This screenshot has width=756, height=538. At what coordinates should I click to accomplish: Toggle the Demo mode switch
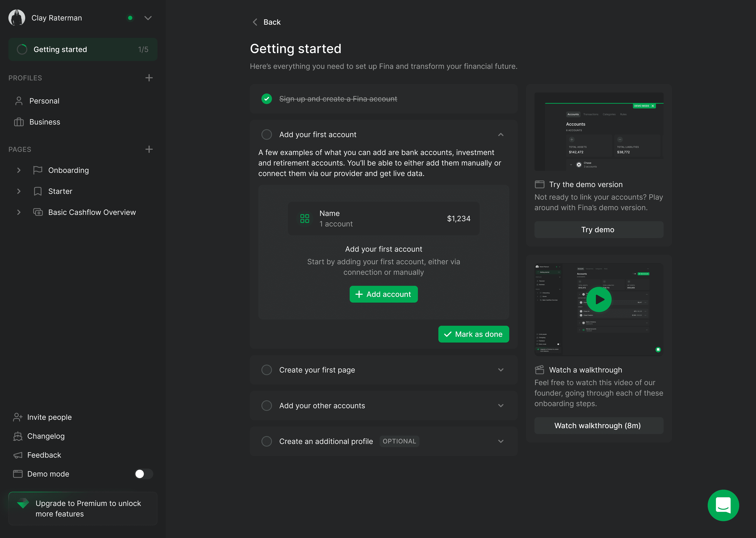point(144,474)
